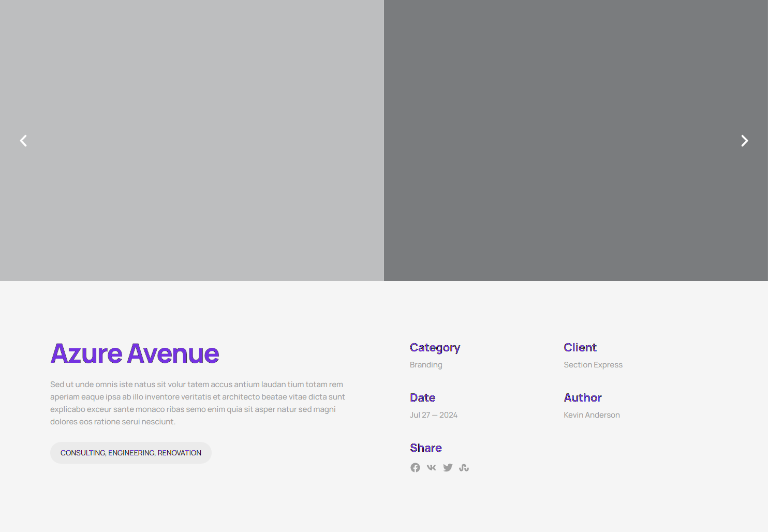This screenshot has width=768, height=532.
Task: Share the project on Twitter
Action: point(448,468)
